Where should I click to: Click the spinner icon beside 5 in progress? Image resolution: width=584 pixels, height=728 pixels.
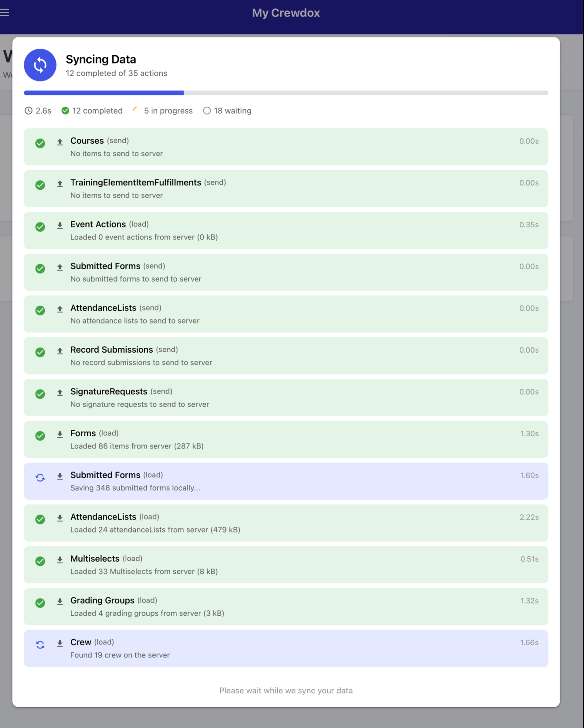click(135, 110)
